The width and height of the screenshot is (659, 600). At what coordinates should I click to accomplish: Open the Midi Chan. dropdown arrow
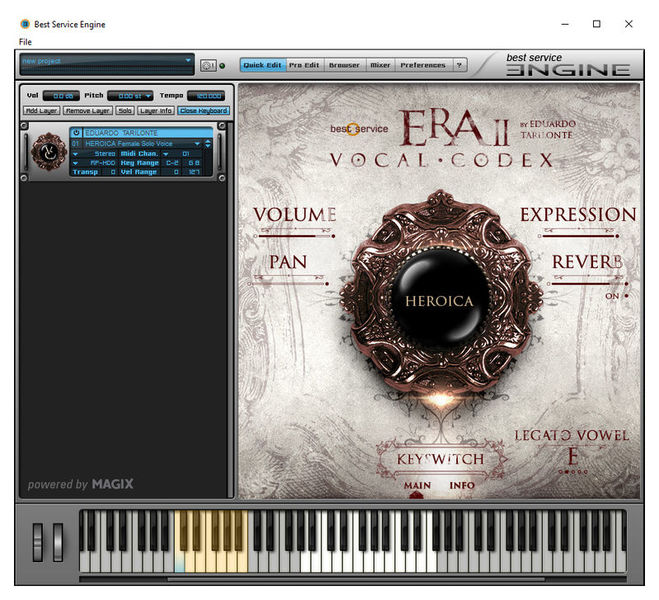click(x=166, y=154)
